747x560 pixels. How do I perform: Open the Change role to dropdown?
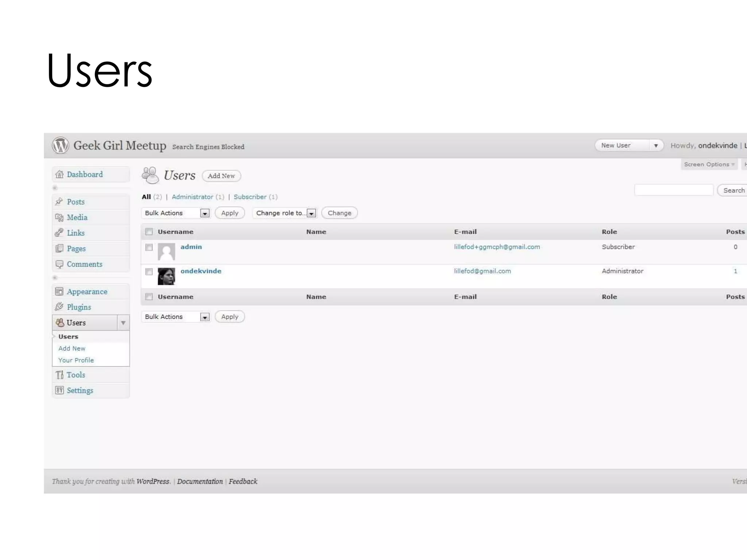pyautogui.click(x=285, y=213)
